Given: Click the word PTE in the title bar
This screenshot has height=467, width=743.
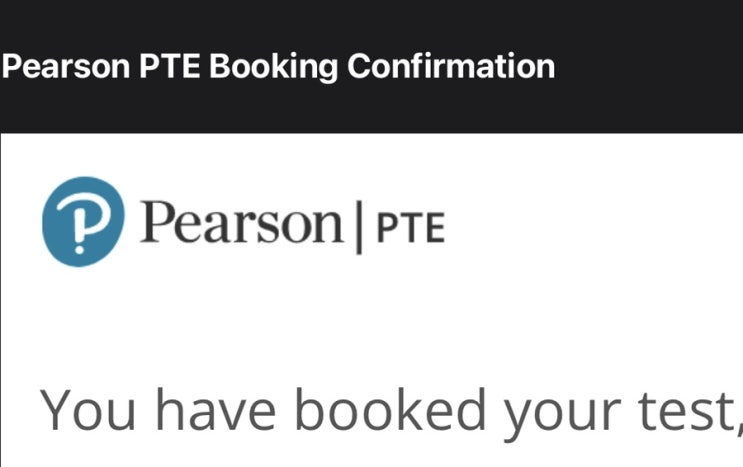Looking at the screenshot, I should [x=176, y=66].
